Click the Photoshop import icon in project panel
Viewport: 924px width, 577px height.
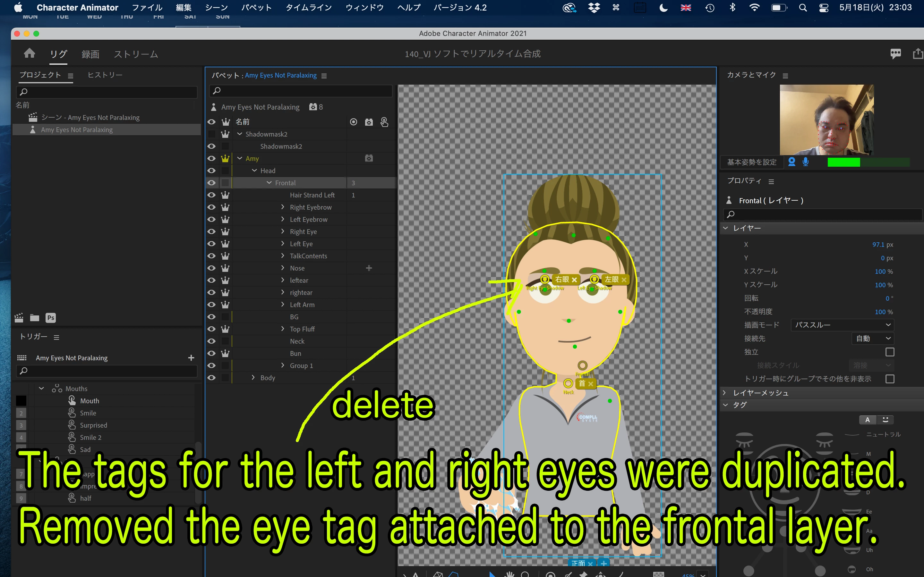[50, 317]
